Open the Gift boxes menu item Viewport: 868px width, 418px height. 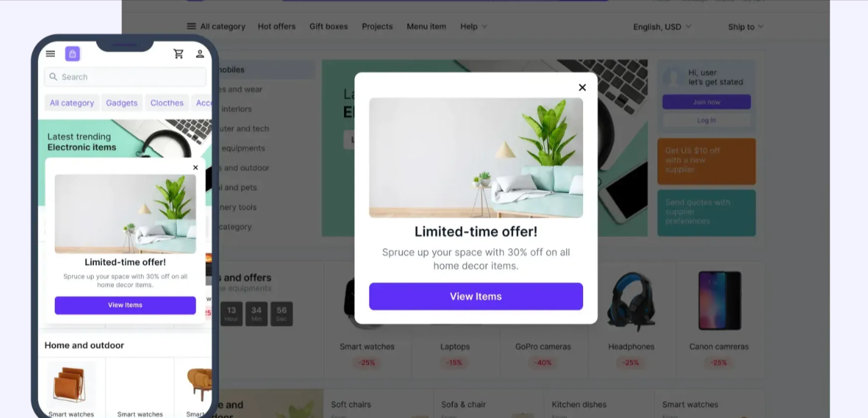328,26
